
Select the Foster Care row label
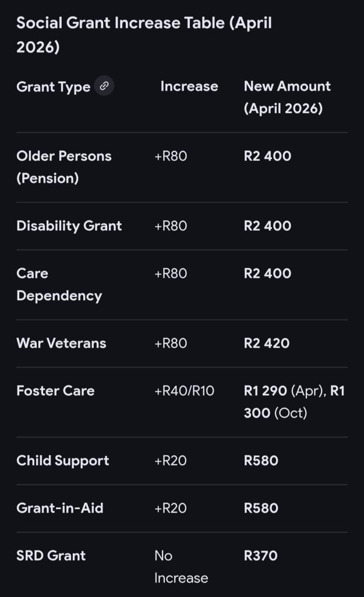tap(55, 391)
